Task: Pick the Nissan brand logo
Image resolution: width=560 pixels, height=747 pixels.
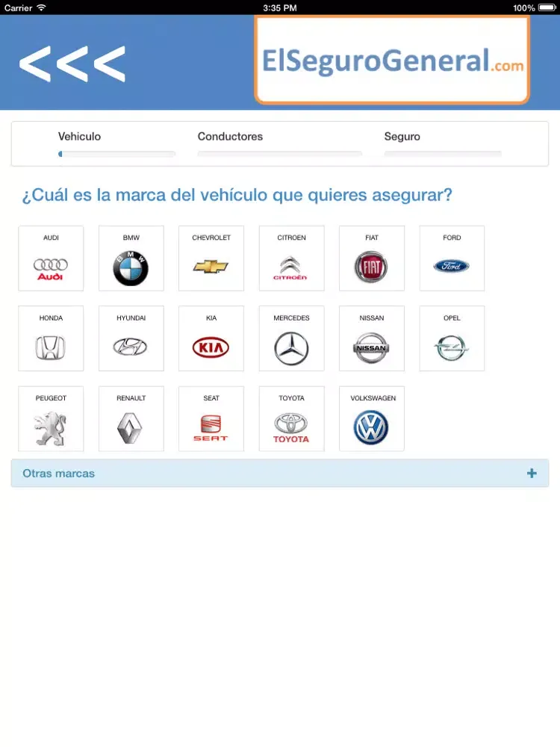Action: (x=371, y=348)
